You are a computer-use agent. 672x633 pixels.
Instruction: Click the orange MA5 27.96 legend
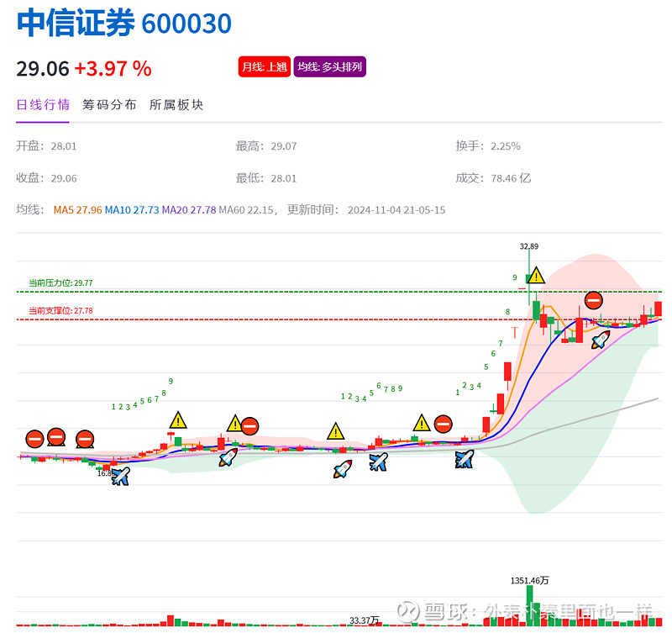[x=77, y=209]
